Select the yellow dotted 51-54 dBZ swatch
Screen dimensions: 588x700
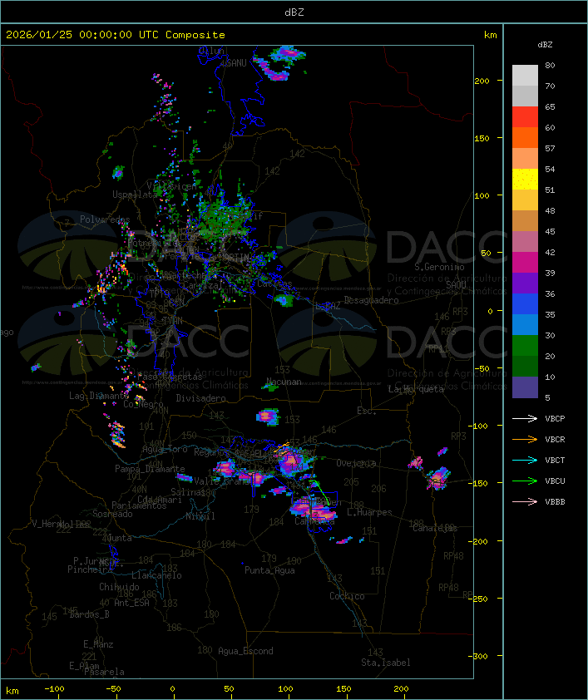coord(525,180)
